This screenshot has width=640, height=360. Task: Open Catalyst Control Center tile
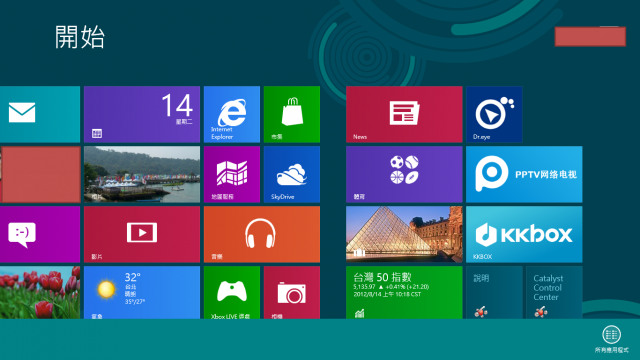(x=554, y=292)
